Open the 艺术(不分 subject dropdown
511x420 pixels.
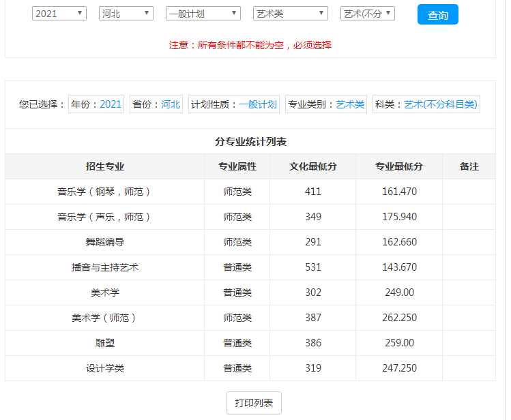pos(368,14)
